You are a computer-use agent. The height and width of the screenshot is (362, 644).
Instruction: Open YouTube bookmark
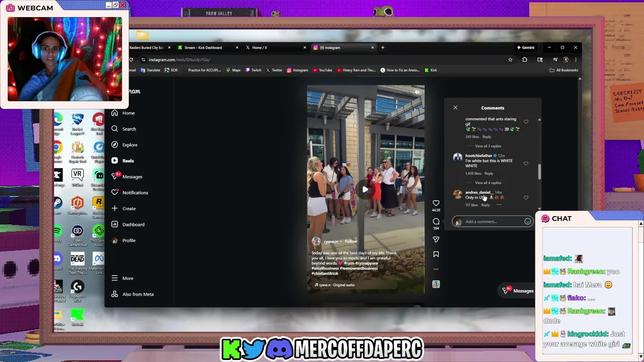[x=322, y=70]
